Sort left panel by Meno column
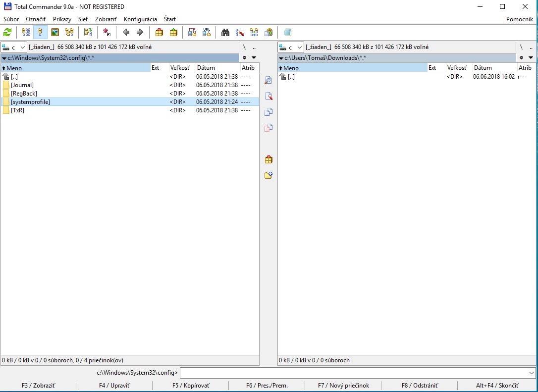The height and width of the screenshot is (392, 538). click(75, 68)
